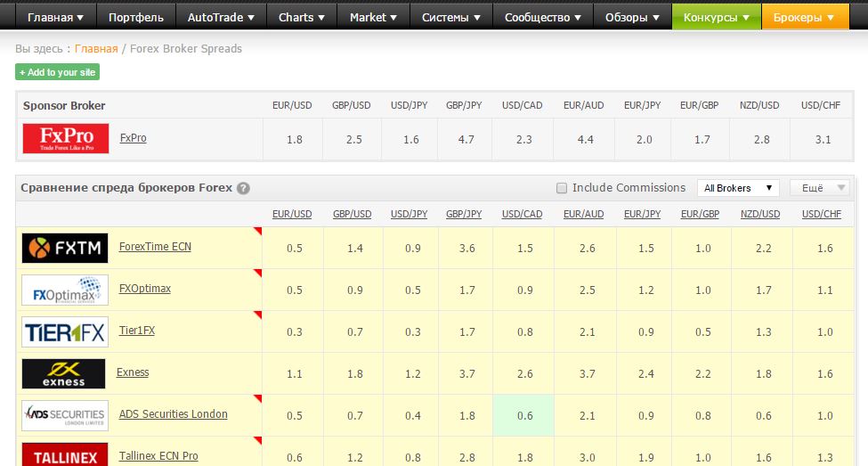Open the green Конкурсы menu
The height and width of the screenshot is (466, 868).
pyautogui.click(x=717, y=17)
